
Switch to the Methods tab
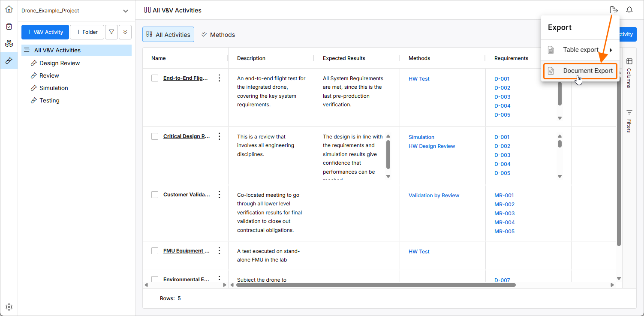218,35
